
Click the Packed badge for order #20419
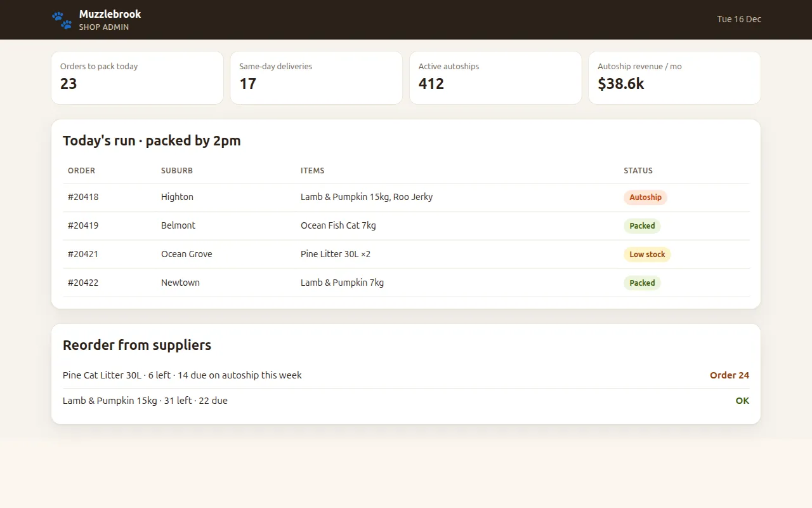(642, 226)
